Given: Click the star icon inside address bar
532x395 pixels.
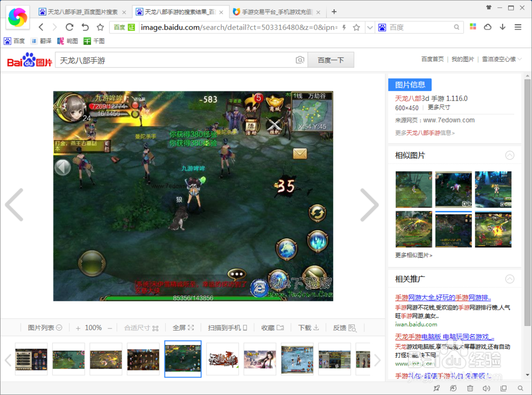Looking at the screenshot, I should click(x=356, y=28).
